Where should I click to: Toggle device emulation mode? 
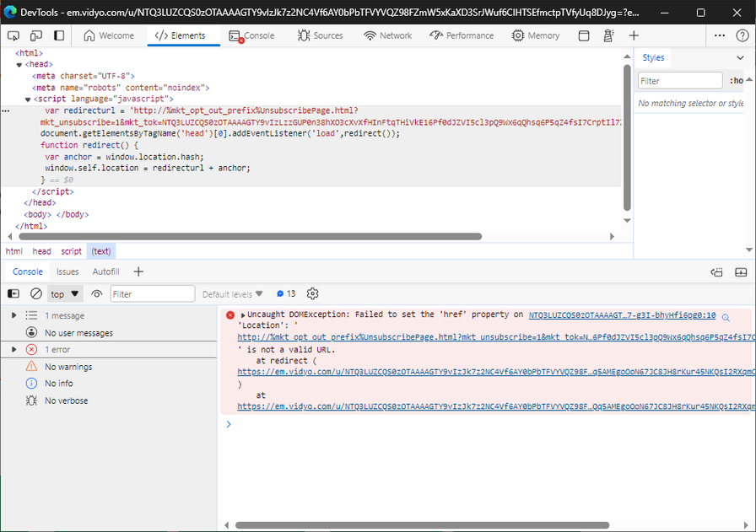[36, 35]
